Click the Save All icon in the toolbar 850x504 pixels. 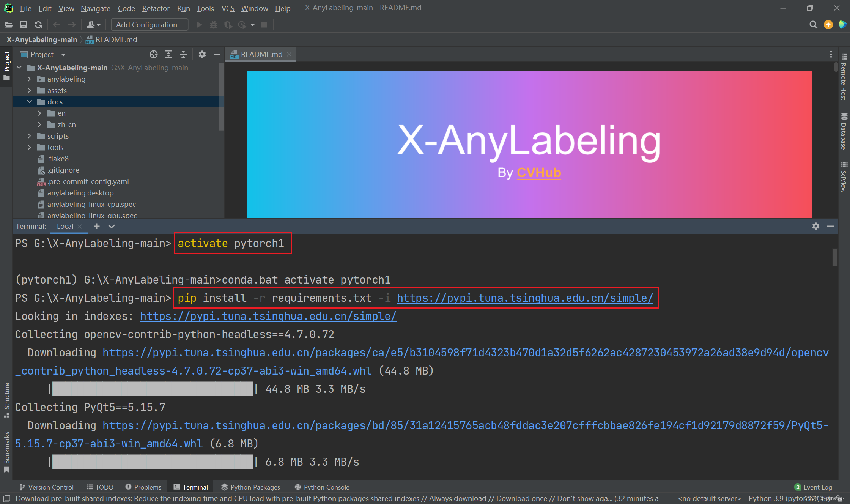pyautogui.click(x=24, y=24)
